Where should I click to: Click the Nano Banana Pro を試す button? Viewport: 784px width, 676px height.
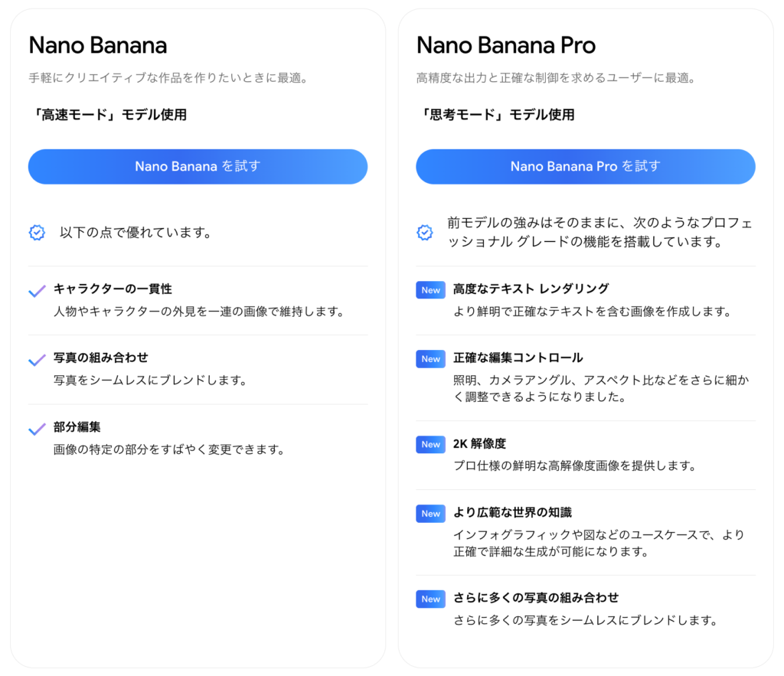click(x=586, y=166)
